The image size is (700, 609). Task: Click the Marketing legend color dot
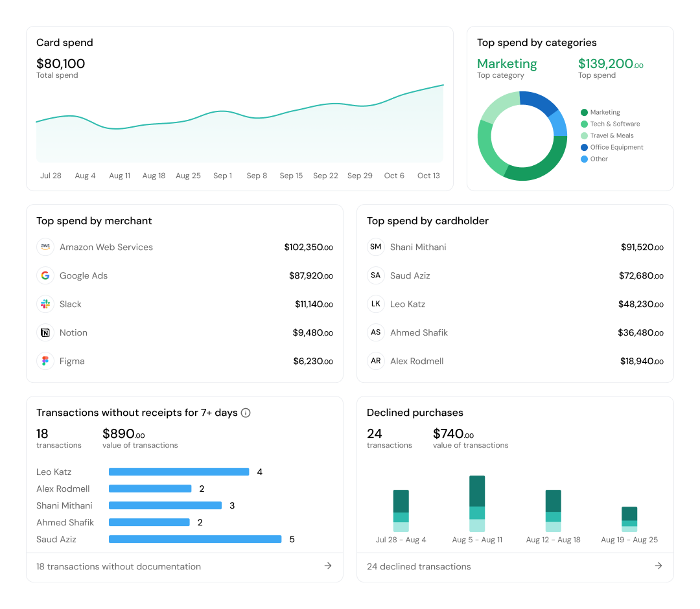[584, 113]
